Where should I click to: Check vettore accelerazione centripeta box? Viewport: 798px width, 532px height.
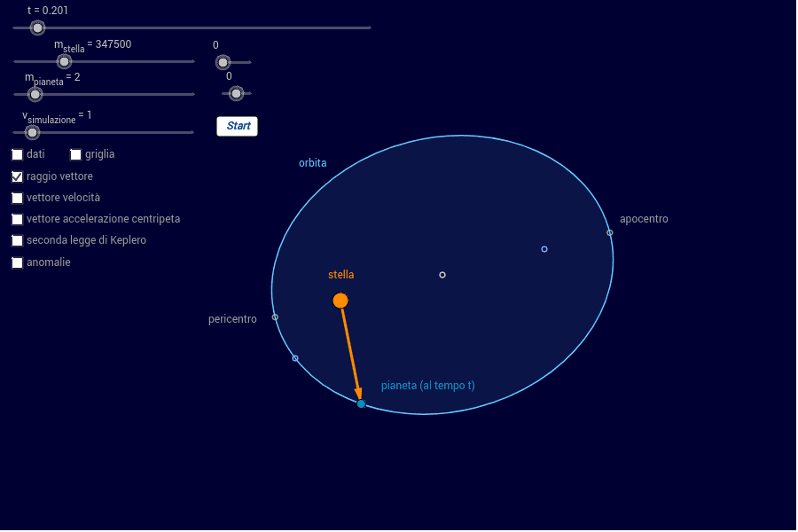(x=18, y=219)
